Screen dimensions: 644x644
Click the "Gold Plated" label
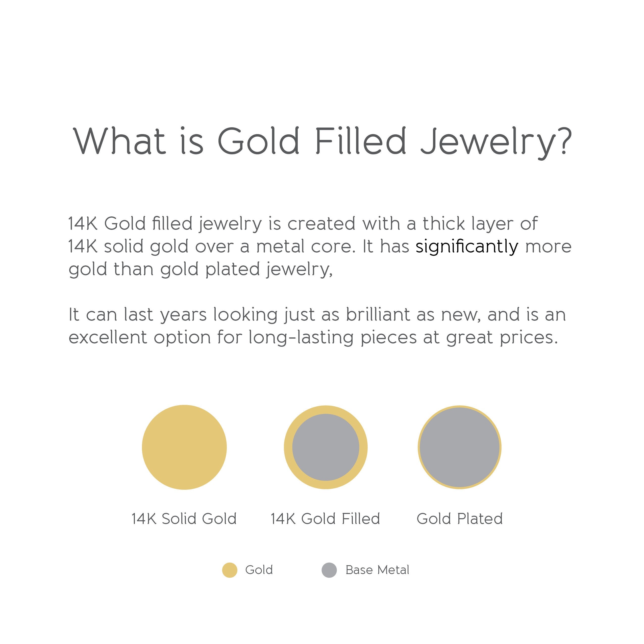(459, 519)
